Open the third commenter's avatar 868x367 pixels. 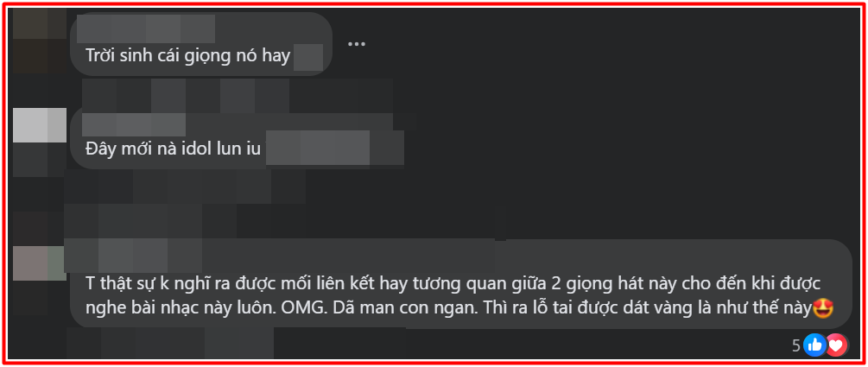click(38, 263)
